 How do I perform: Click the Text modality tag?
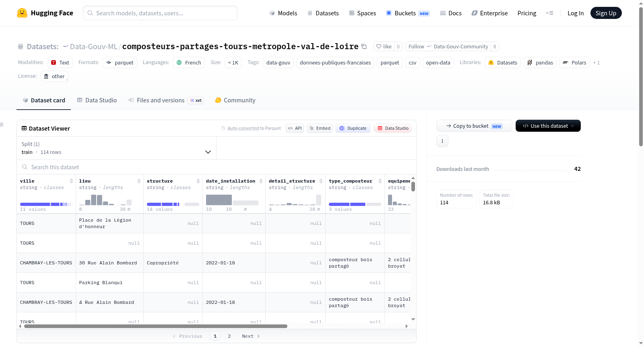pos(60,62)
